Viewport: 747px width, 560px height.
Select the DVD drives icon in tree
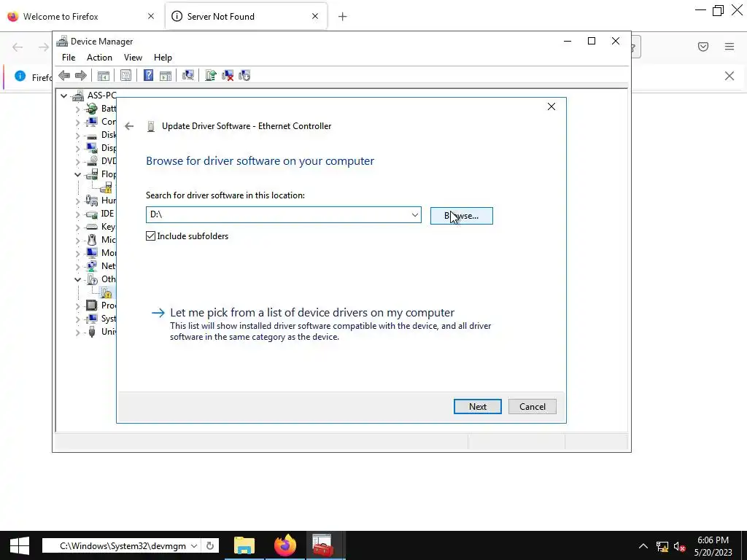[91, 161]
